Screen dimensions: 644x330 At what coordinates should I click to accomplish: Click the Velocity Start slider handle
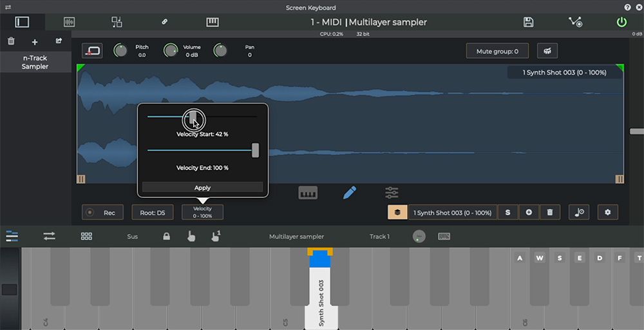click(193, 117)
